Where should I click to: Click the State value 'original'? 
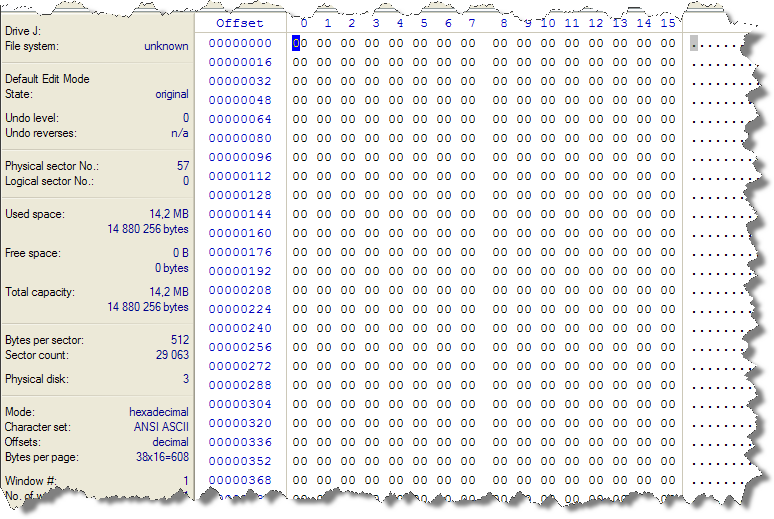pos(172,94)
